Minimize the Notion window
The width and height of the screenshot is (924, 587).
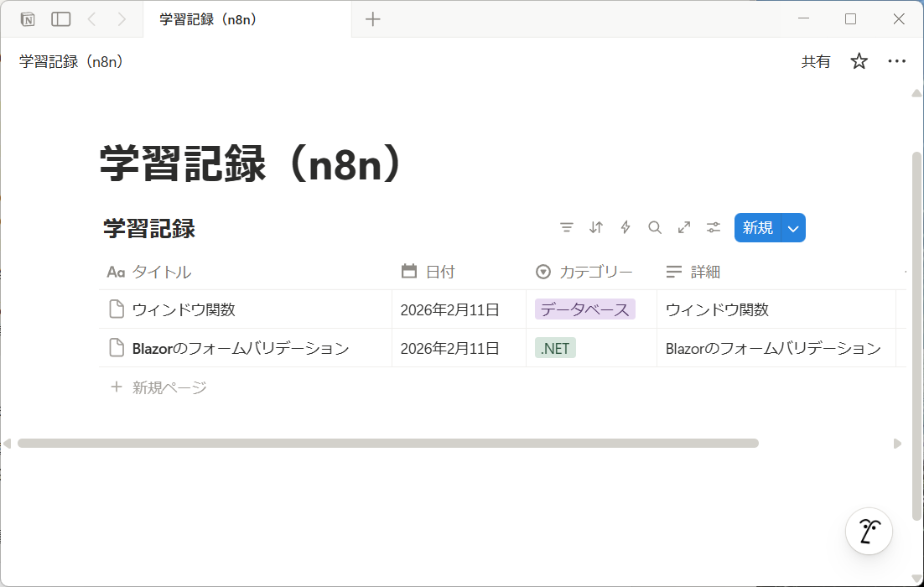803,18
